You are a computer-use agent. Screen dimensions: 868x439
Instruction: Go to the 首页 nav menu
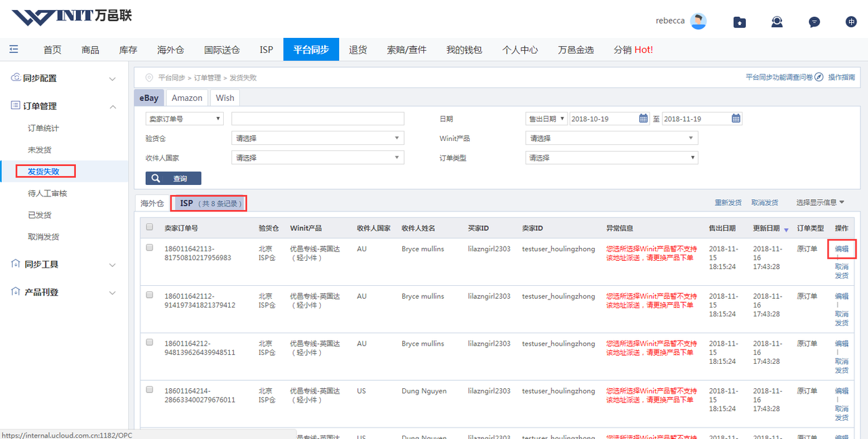point(52,49)
